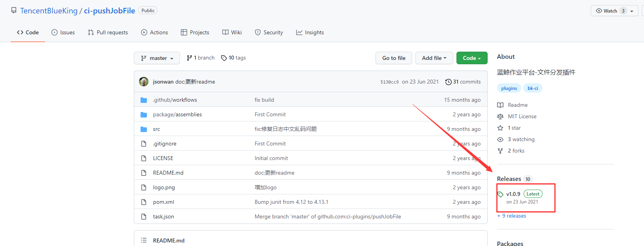Click the star icon in About
The width and height of the screenshot is (644, 246).
[500, 128]
